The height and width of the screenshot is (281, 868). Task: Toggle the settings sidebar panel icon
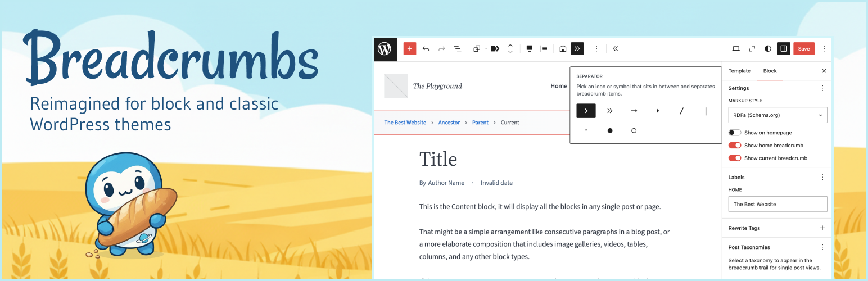pos(784,49)
